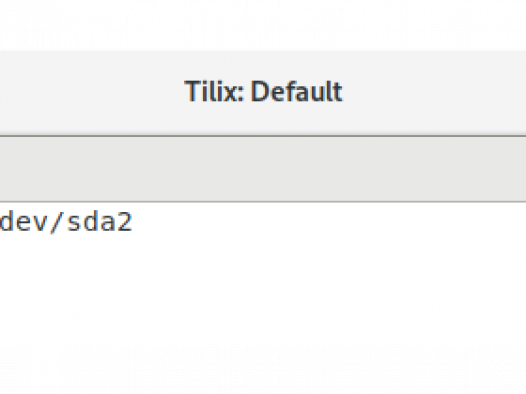Click the gray terminal title strip
The height and width of the screenshot is (394, 526).
point(263,169)
